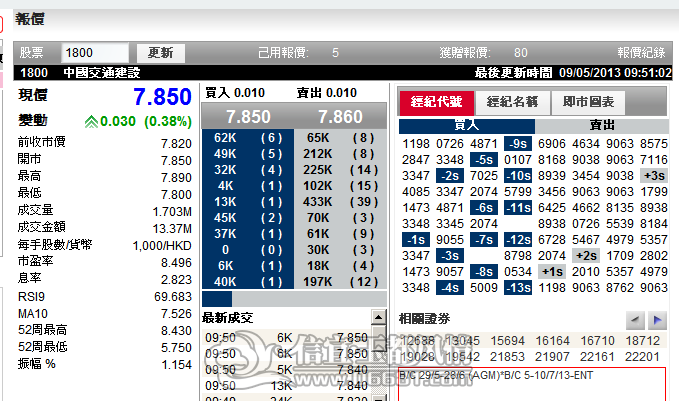Click the 09:50 13K trade row

tap(286, 385)
